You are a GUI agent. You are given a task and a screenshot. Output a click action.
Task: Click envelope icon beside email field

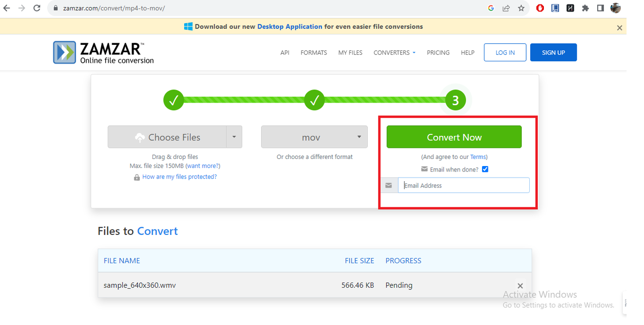388,186
